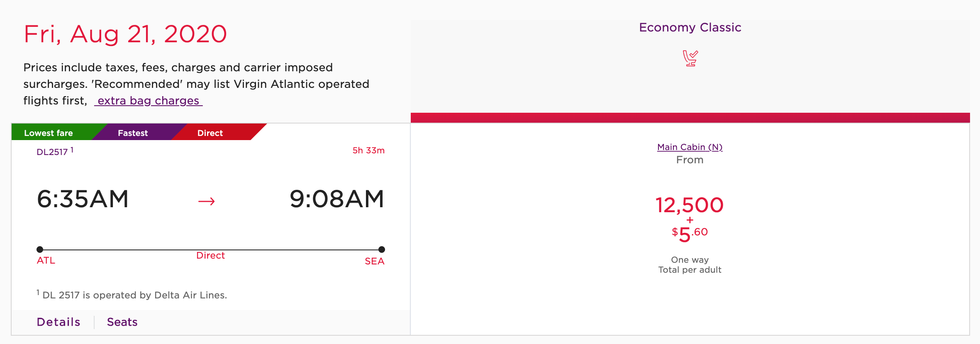Click flight number DL2517
Screen dimensions: 980x344
click(52, 152)
